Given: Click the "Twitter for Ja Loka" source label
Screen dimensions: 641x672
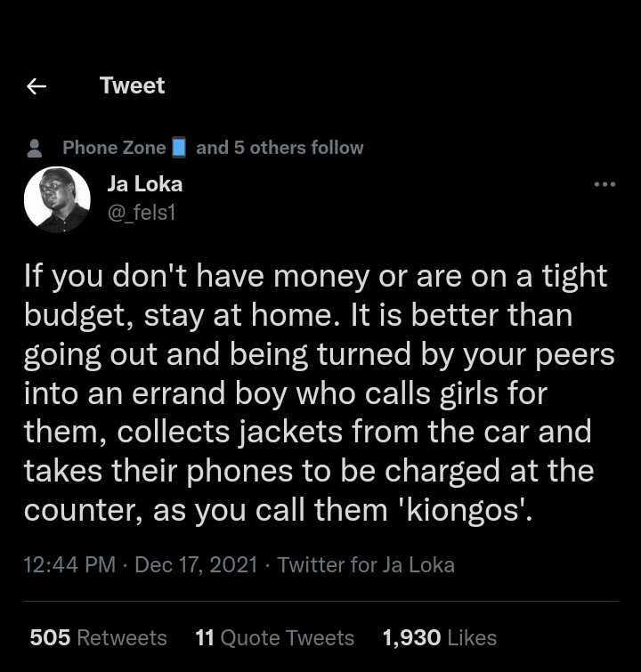Looking at the screenshot, I should [366, 564].
